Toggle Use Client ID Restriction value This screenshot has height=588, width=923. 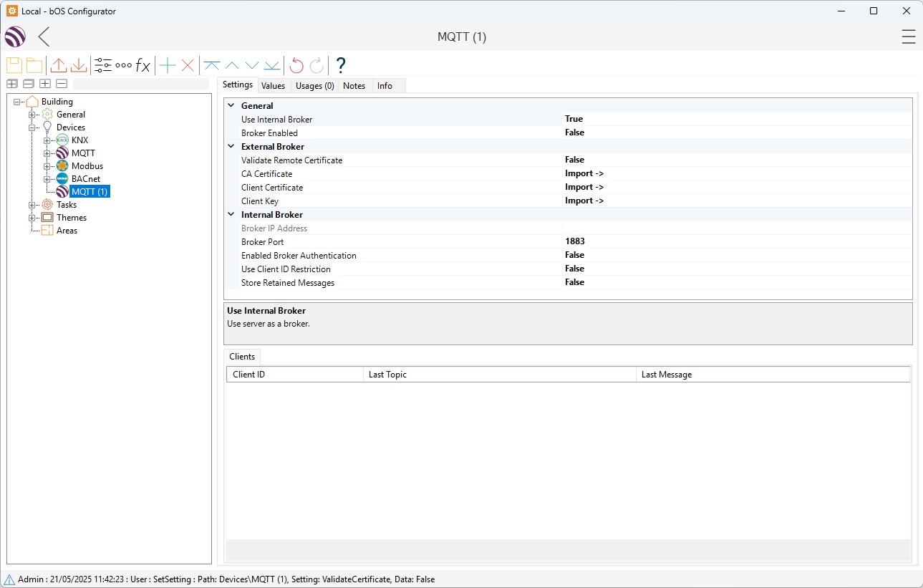(x=574, y=269)
